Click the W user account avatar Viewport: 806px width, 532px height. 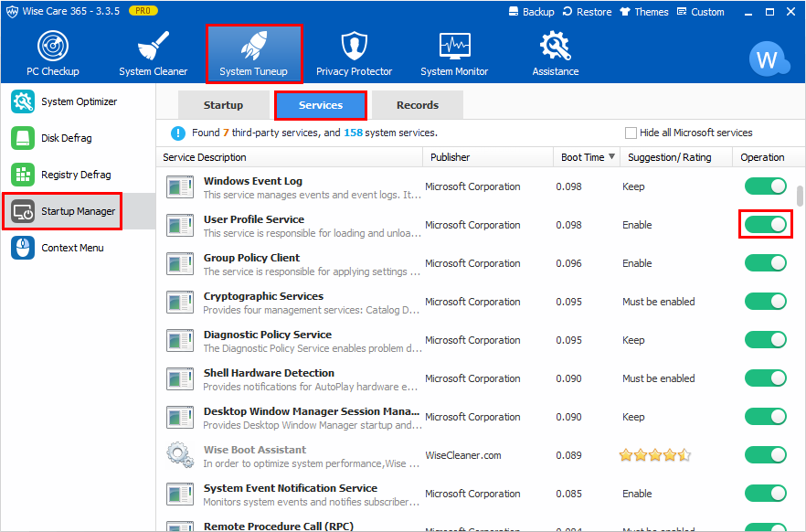click(x=769, y=59)
